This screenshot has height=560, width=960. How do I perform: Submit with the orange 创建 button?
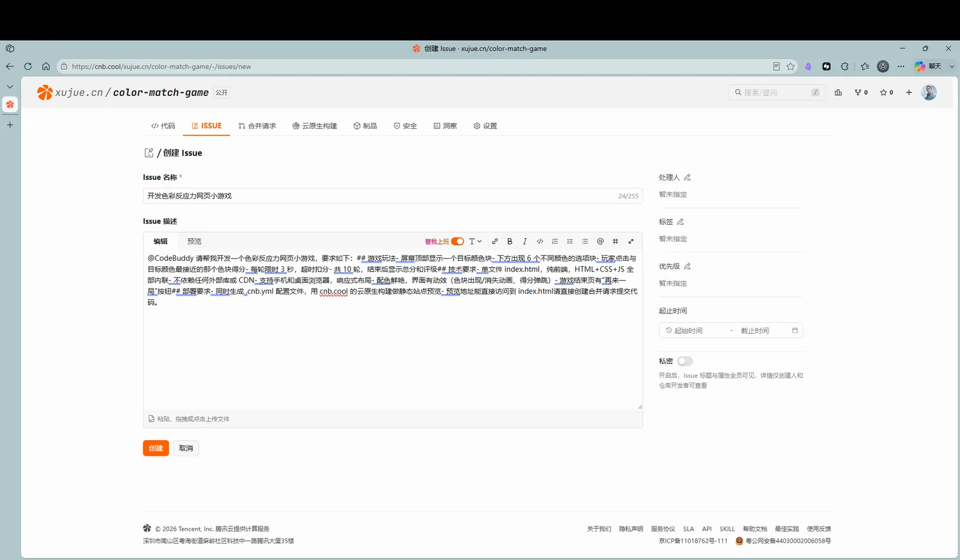[x=156, y=448]
